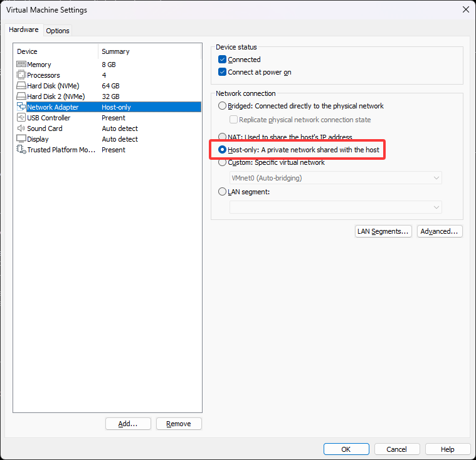Click the 8 GB memory summary value
476x460 pixels.
pos(108,65)
